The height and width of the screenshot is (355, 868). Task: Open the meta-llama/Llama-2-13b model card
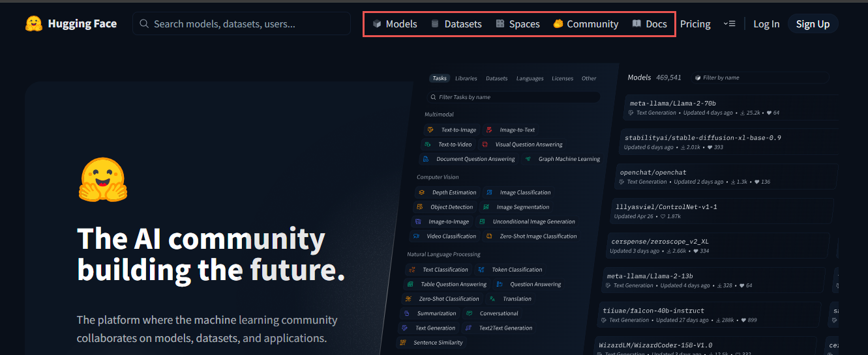[x=715, y=281]
